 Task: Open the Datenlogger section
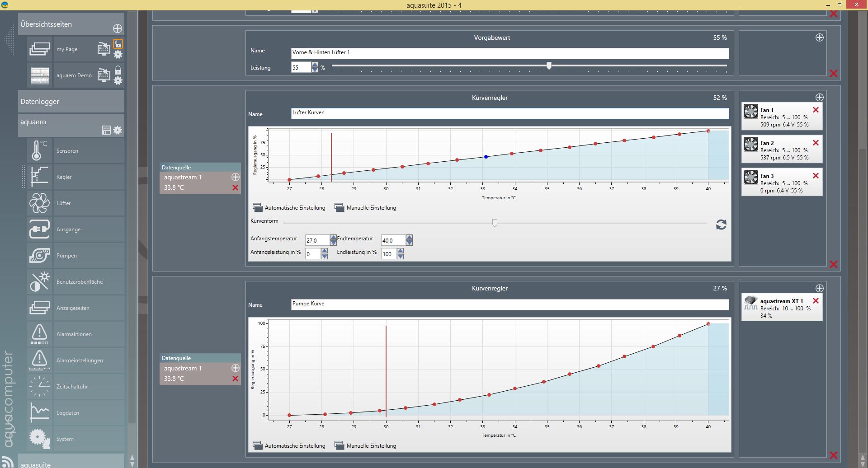[x=71, y=102]
